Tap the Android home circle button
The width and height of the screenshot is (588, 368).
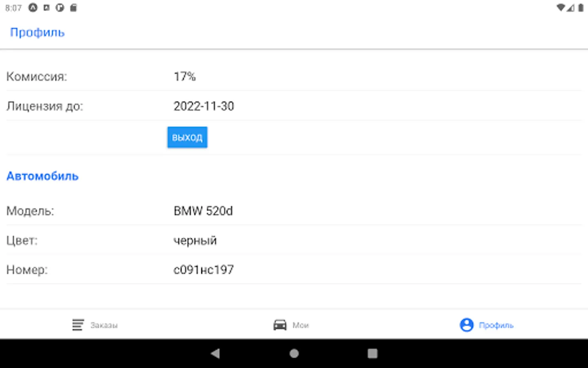[x=294, y=353]
